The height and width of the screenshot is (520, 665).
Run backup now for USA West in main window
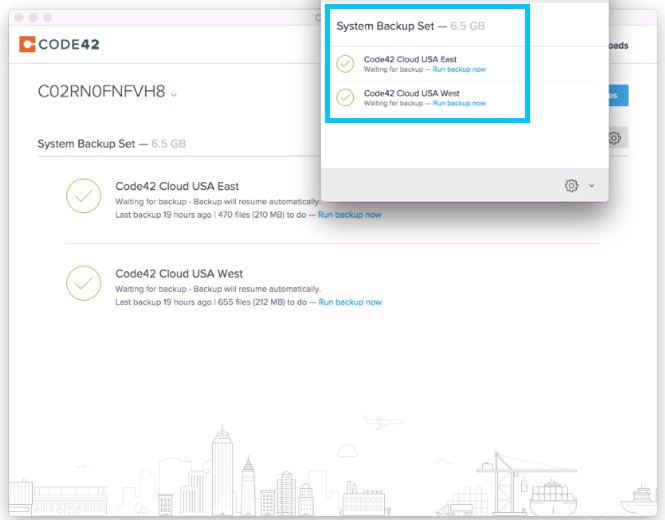coord(350,302)
